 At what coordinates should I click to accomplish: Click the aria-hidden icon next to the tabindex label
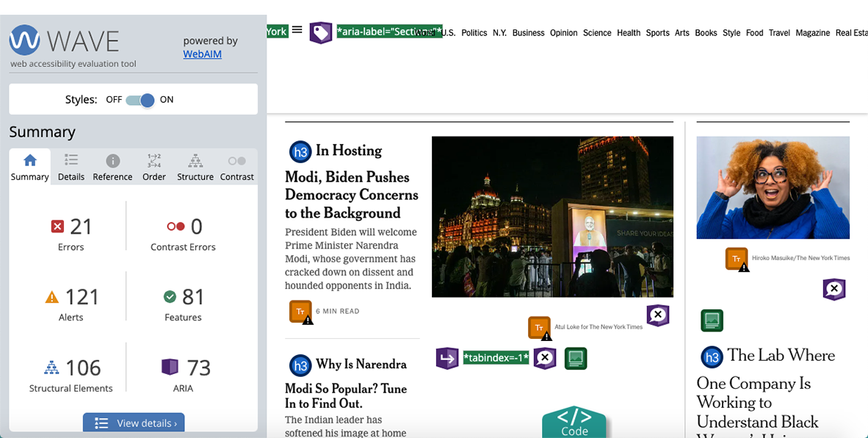544,358
